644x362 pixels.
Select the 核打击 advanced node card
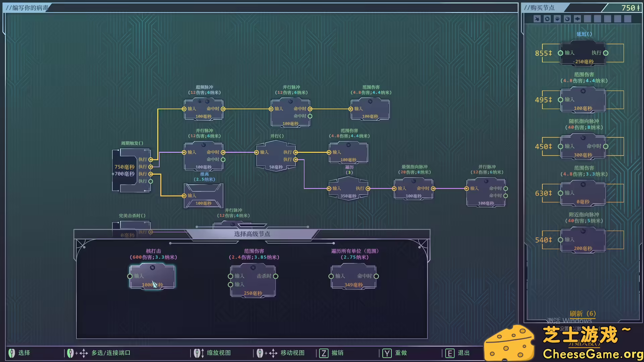(x=152, y=276)
